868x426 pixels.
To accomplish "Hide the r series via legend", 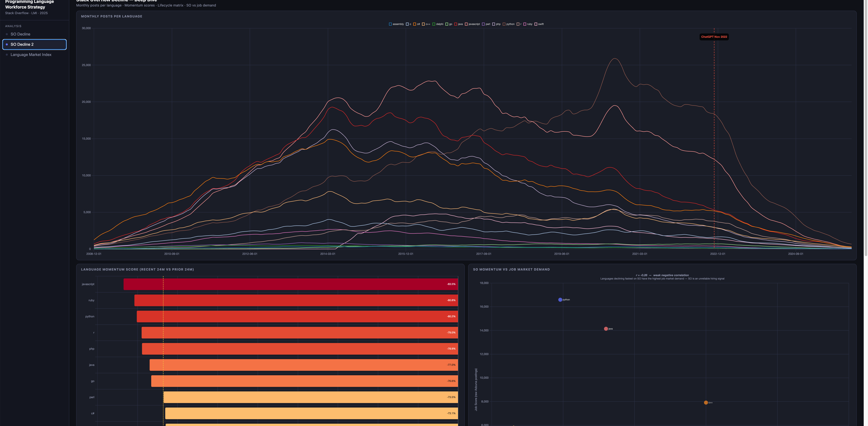I will pos(519,24).
